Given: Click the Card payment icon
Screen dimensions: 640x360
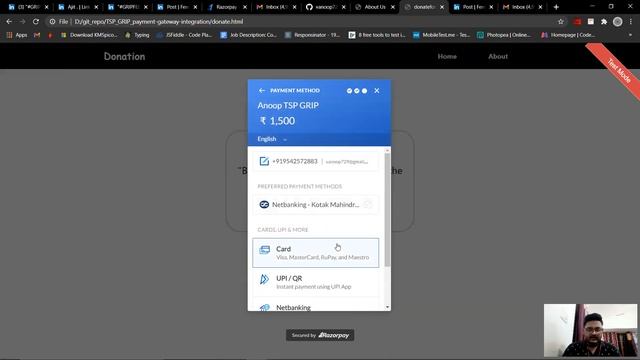Looking at the screenshot, I should (264, 249).
